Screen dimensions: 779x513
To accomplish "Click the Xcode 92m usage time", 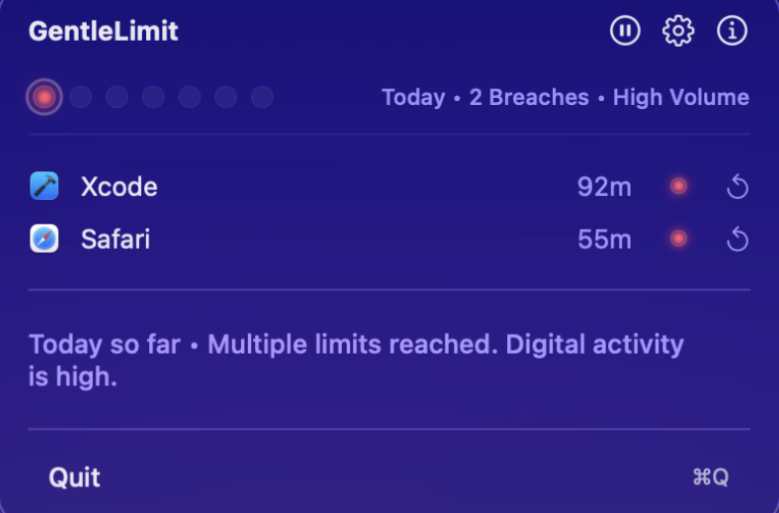I will tap(604, 187).
